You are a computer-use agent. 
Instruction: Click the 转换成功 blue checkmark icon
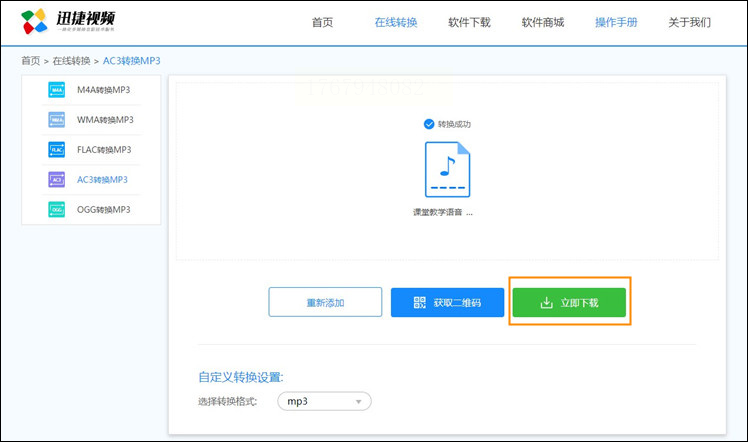coord(429,124)
